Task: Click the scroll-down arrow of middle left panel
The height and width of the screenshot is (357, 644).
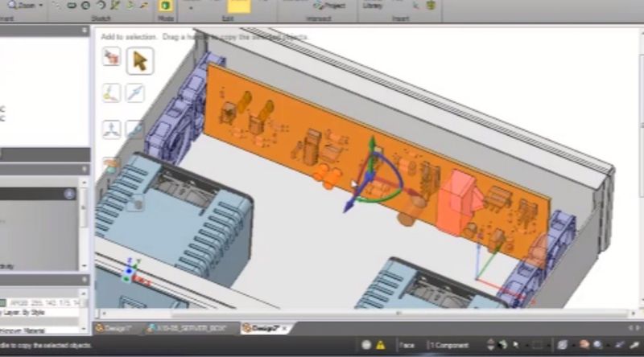Action: [84, 266]
